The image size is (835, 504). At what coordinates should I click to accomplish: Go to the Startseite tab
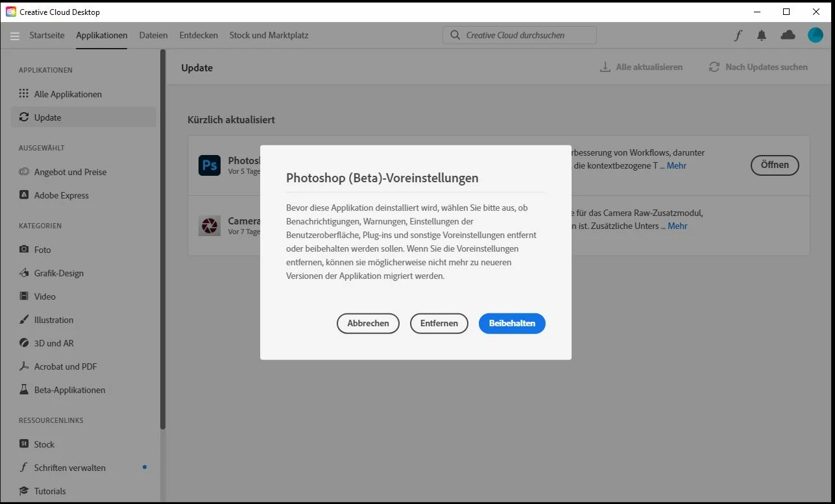click(x=47, y=35)
